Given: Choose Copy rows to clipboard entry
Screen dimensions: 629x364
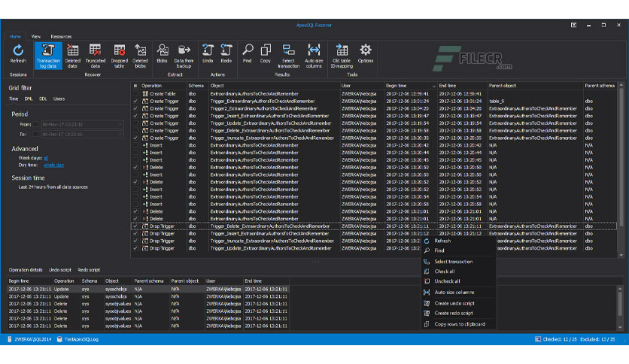Looking at the screenshot, I should 459,324.
